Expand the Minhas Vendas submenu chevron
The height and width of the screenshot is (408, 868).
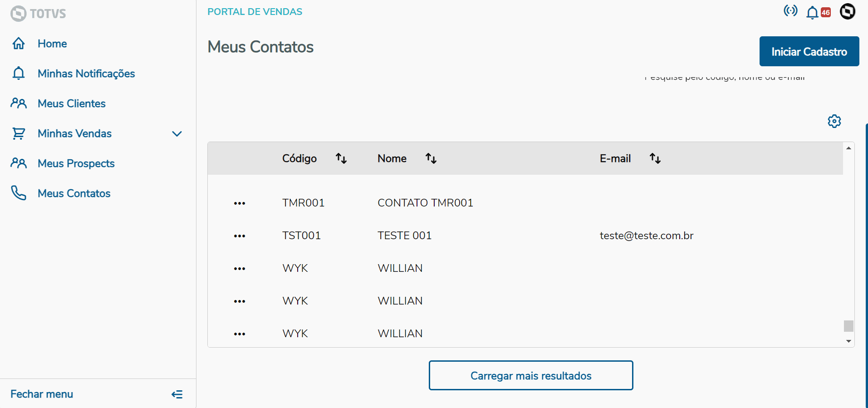[x=177, y=134]
